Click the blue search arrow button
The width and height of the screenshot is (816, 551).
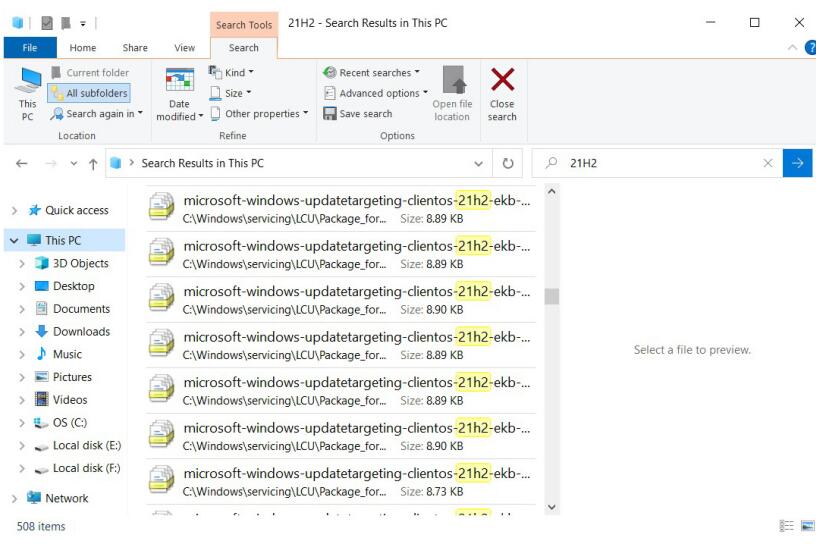pos(797,163)
